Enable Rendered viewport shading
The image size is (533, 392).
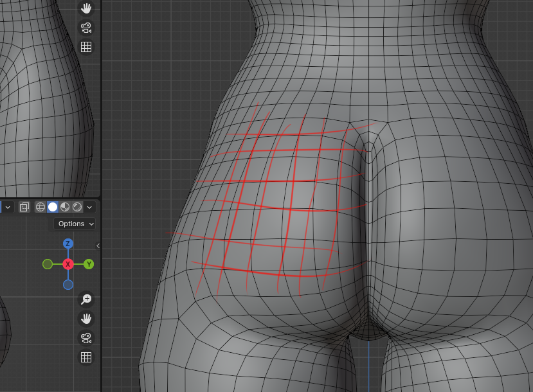tap(77, 207)
